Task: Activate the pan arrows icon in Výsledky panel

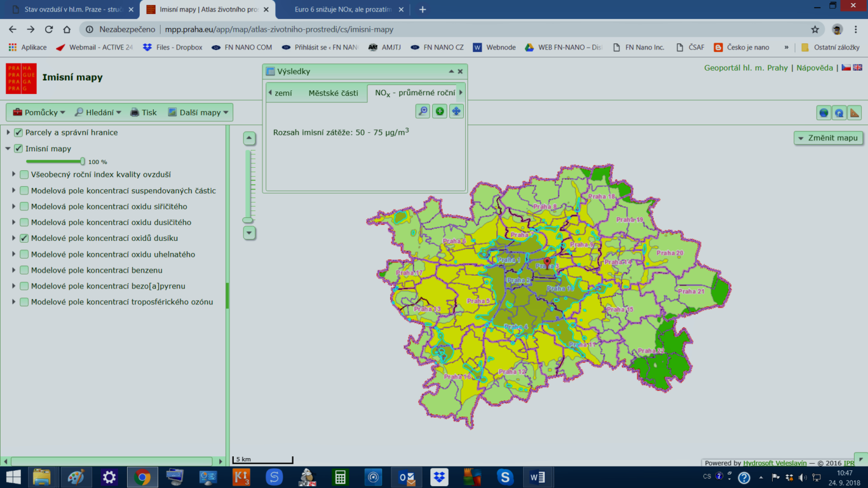Action: pyautogui.click(x=456, y=111)
